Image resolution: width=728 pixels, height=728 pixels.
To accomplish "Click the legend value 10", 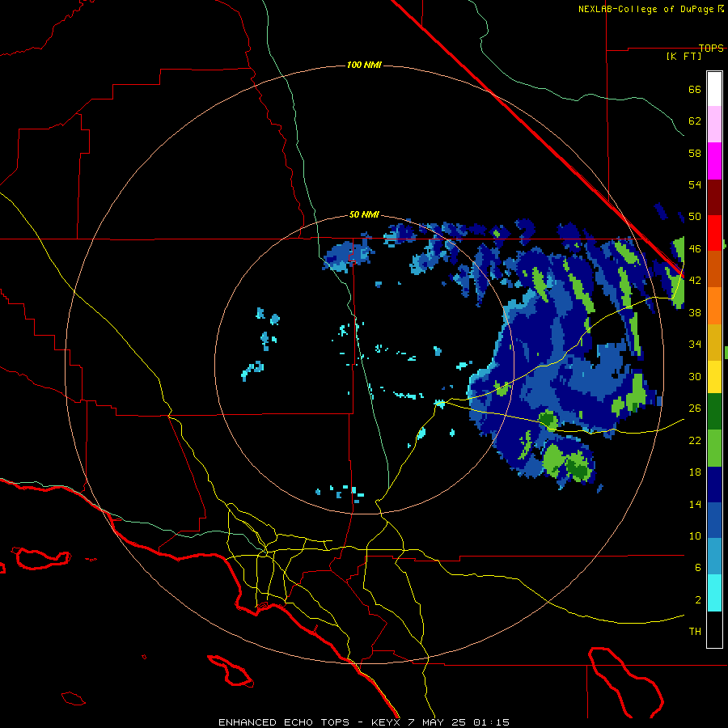I will coord(695,535).
